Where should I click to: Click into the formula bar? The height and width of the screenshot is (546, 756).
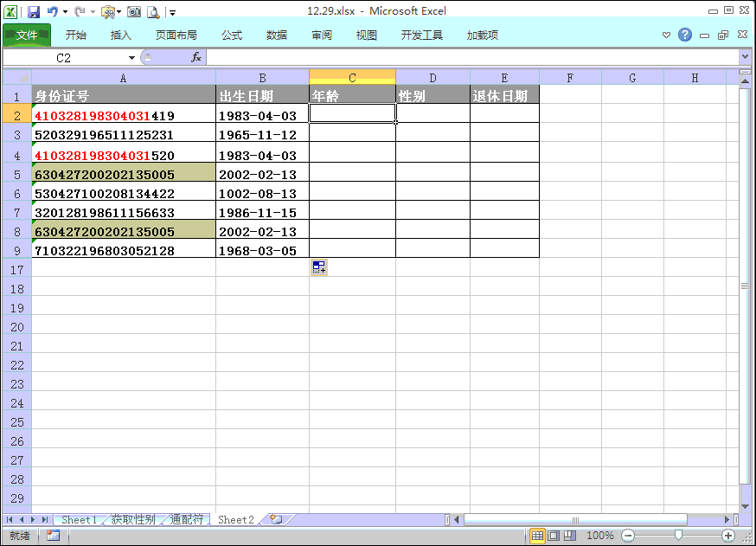coord(472,57)
